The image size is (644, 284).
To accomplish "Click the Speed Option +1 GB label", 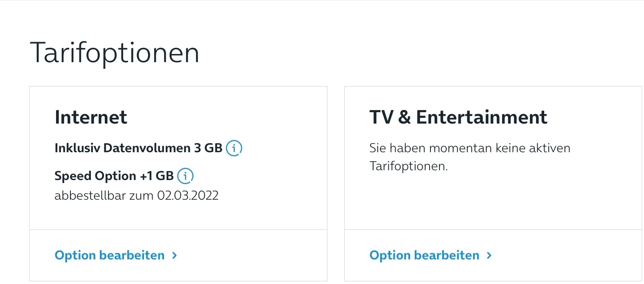I will point(114,176).
